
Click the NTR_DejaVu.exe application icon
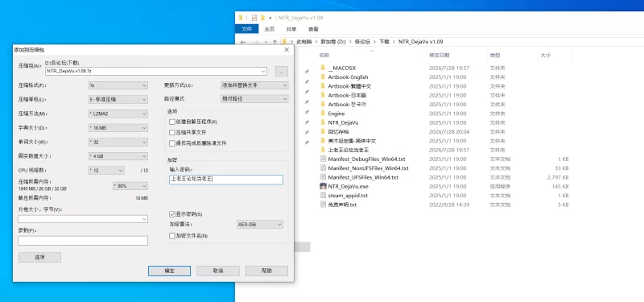tap(323, 186)
